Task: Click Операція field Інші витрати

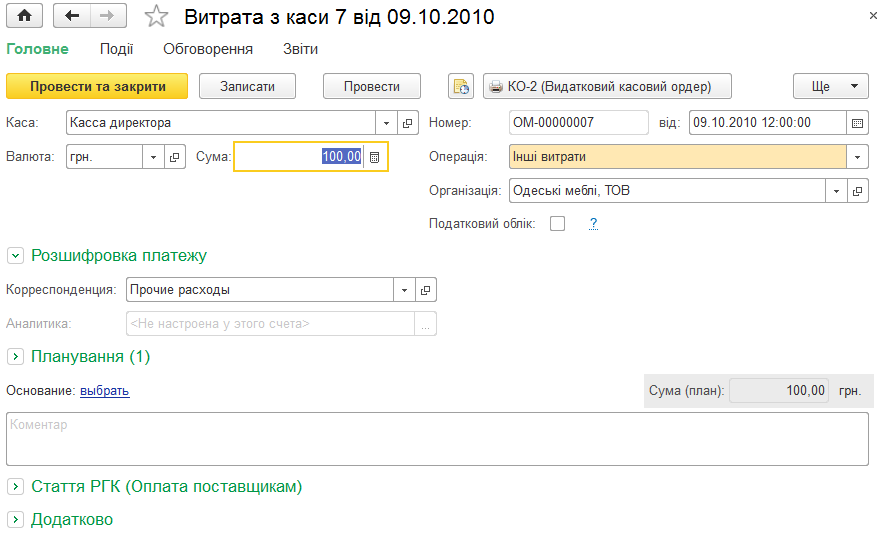Action: pos(677,157)
